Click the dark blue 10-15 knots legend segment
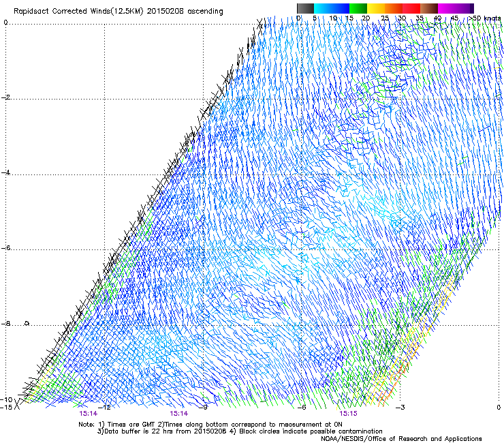This screenshot has height=443, width=504. point(341,8)
